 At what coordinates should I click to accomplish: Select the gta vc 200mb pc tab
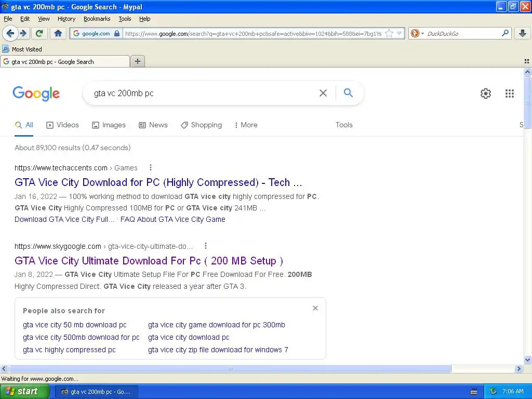pos(65,62)
